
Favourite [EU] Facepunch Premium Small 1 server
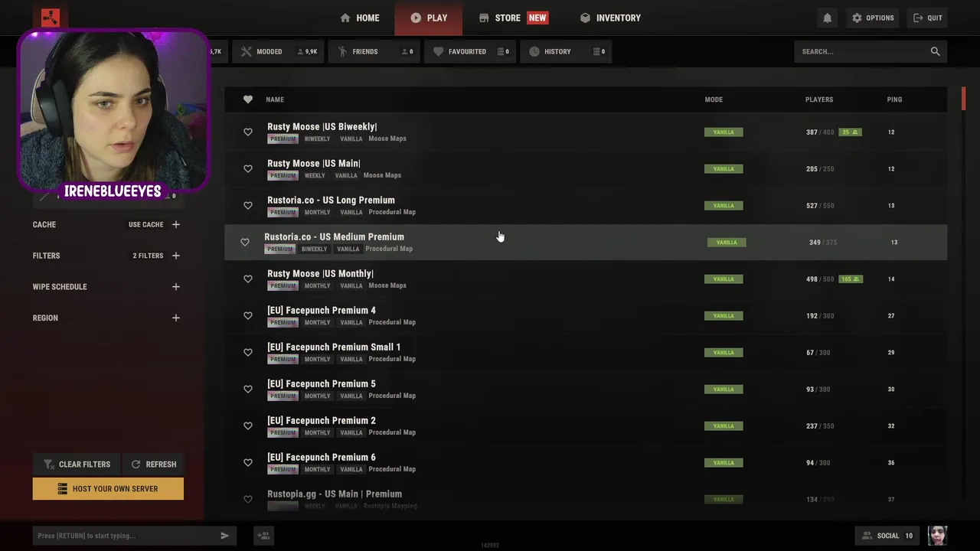(x=247, y=353)
